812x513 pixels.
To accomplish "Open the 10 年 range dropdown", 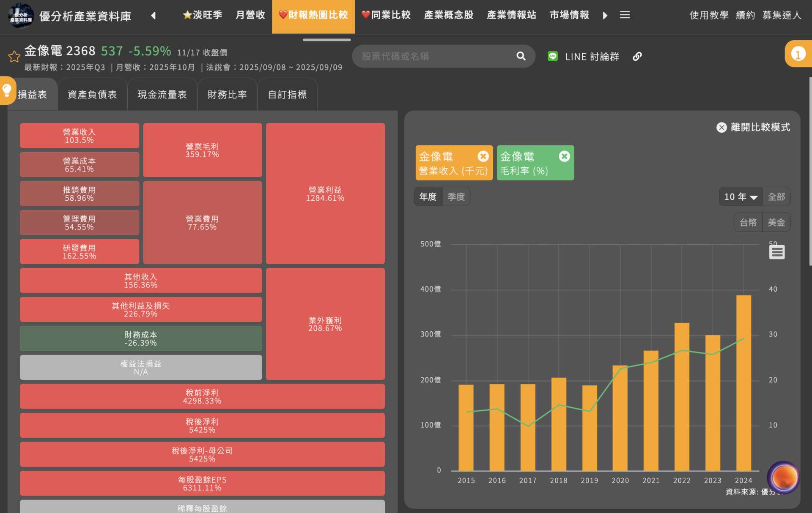I will tap(740, 197).
